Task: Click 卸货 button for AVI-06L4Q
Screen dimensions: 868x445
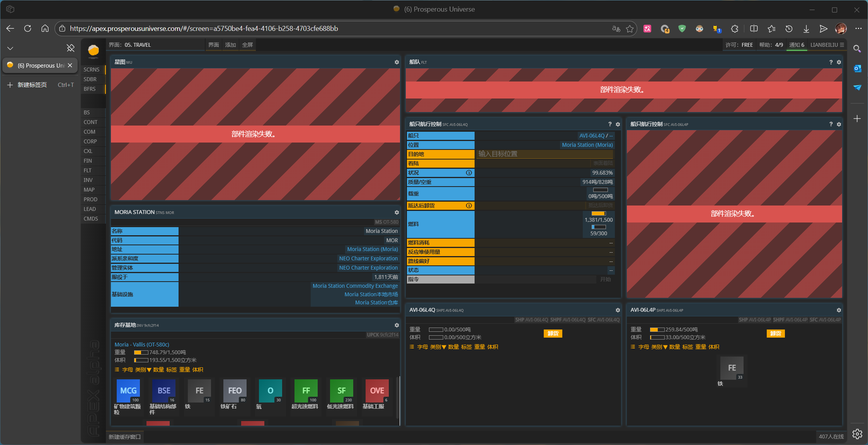Action: coord(553,333)
